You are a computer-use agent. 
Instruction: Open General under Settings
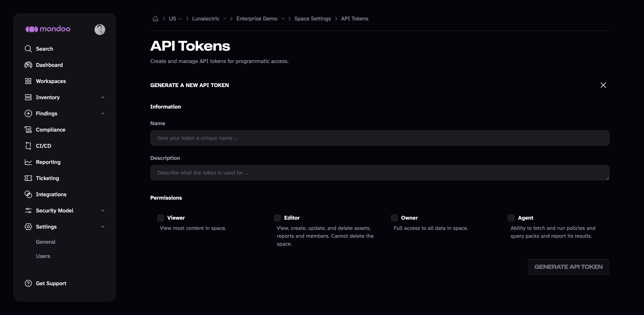point(46,242)
